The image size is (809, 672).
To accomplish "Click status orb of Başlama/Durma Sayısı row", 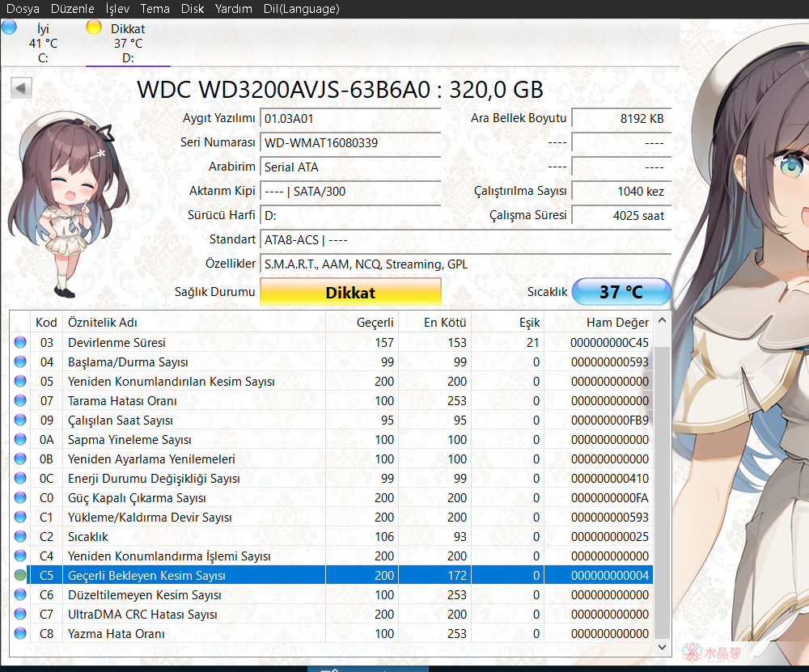I will tap(20, 361).
